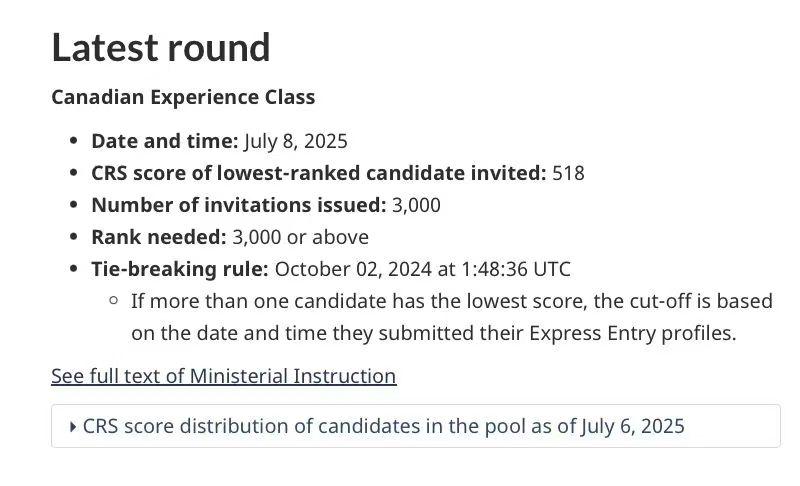
Task: Expand the CRS score distribution disclosure triangle
Action: pyautogui.click(x=74, y=427)
